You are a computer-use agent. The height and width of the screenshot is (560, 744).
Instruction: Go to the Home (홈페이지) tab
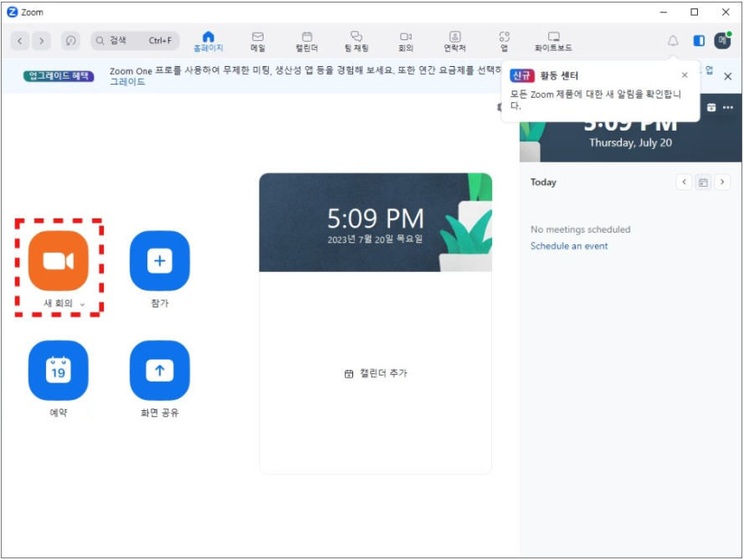(208, 41)
